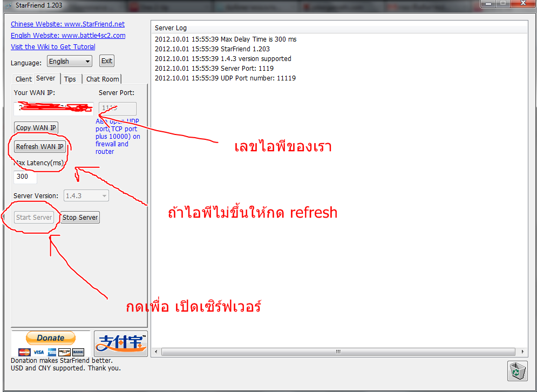Click the recycle bin clear-log icon
The width and height of the screenshot is (537, 392).
pos(517,370)
